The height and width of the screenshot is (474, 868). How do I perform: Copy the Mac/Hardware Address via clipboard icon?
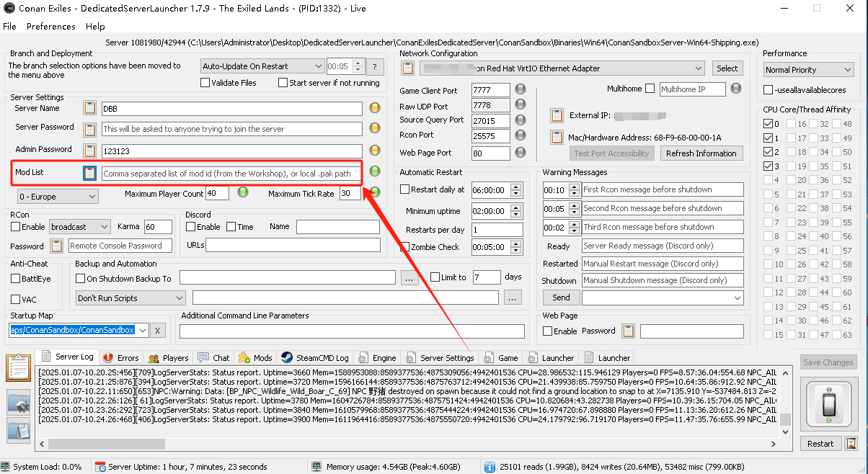click(x=557, y=137)
